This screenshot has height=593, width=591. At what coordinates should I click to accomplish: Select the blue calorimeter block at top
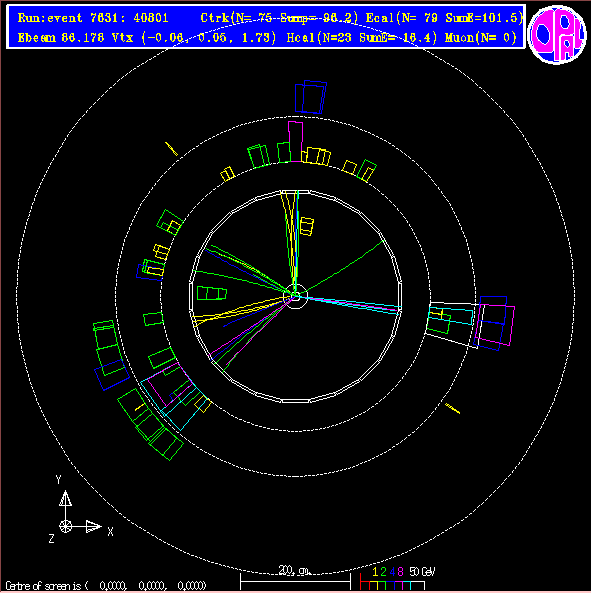pyautogui.click(x=310, y=97)
